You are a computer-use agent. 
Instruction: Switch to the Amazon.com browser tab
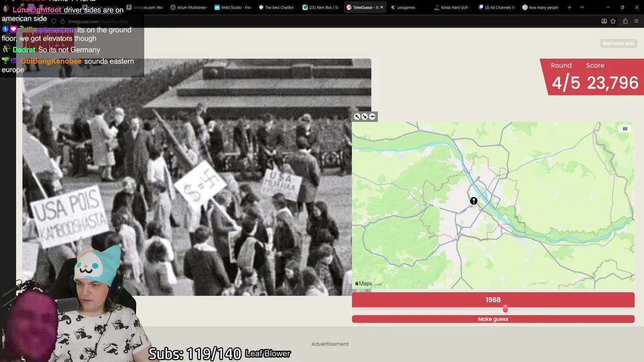point(145,8)
